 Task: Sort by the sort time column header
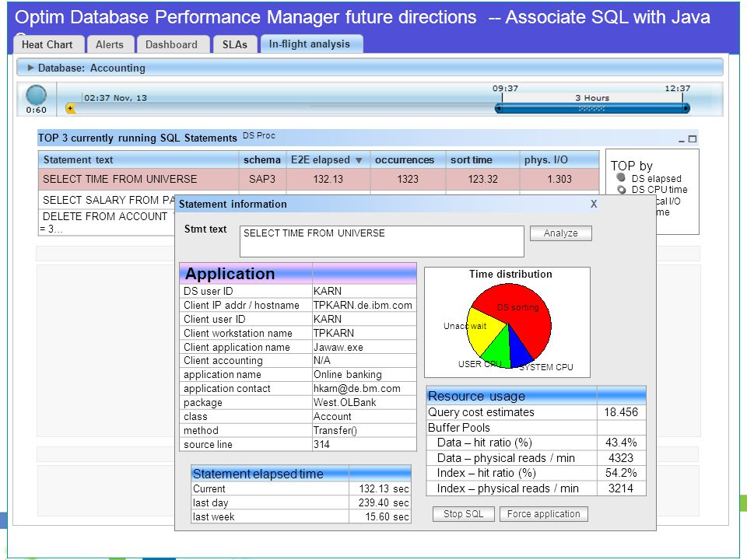click(482, 160)
